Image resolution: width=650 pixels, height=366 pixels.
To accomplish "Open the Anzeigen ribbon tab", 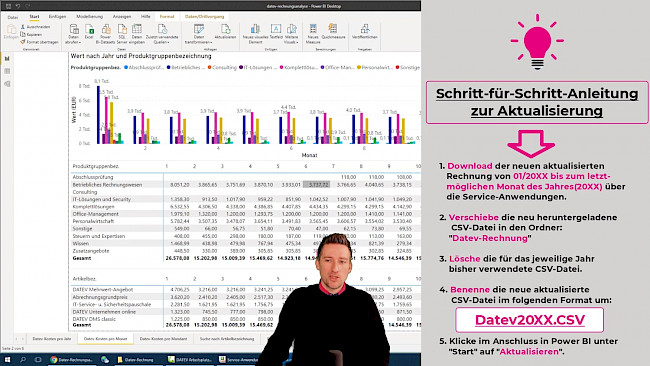I will tap(122, 17).
